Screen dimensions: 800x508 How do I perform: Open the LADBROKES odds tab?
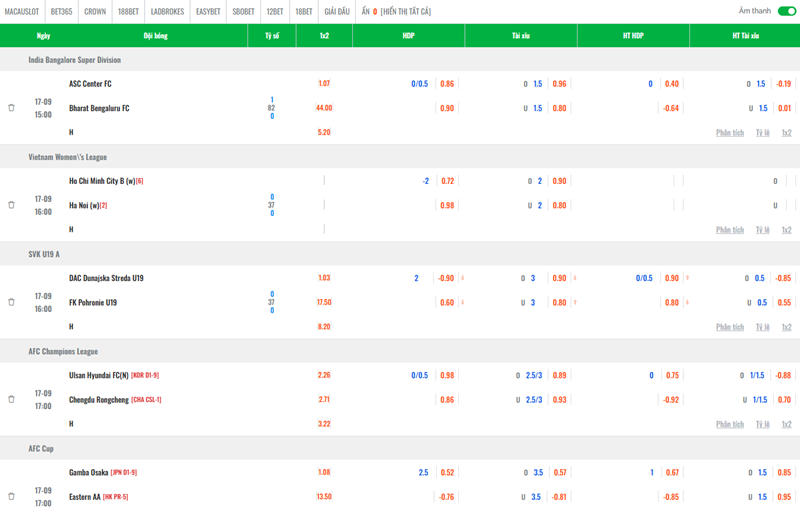pyautogui.click(x=167, y=12)
